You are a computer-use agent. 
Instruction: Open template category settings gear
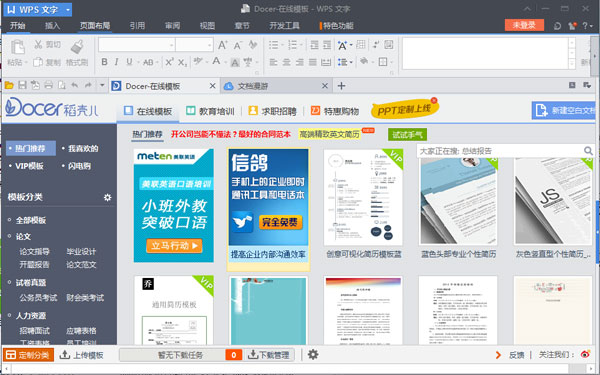coord(108,197)
